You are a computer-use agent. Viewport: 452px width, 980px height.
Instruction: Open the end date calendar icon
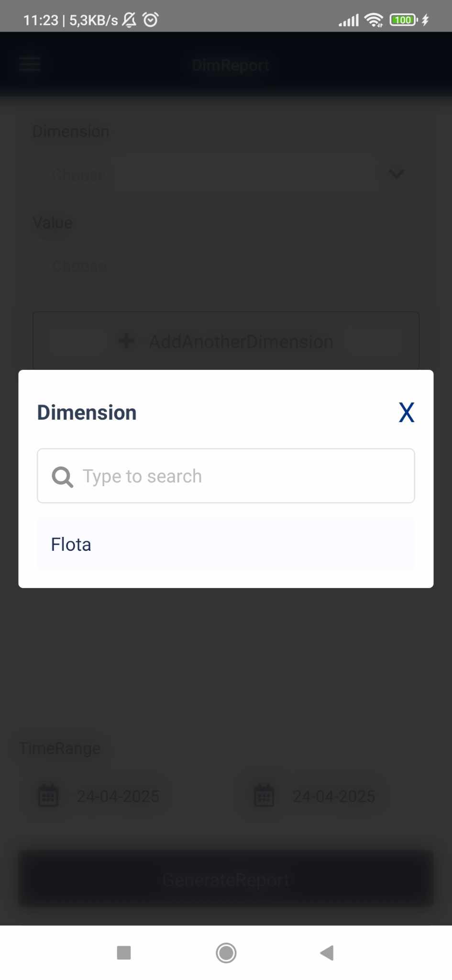click(264, 795)
